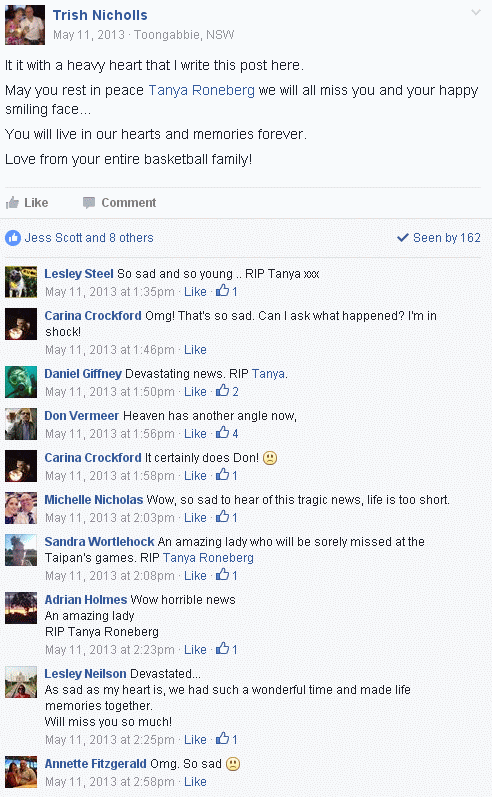Click the Comment speech bubble icon

pos(89,203)
